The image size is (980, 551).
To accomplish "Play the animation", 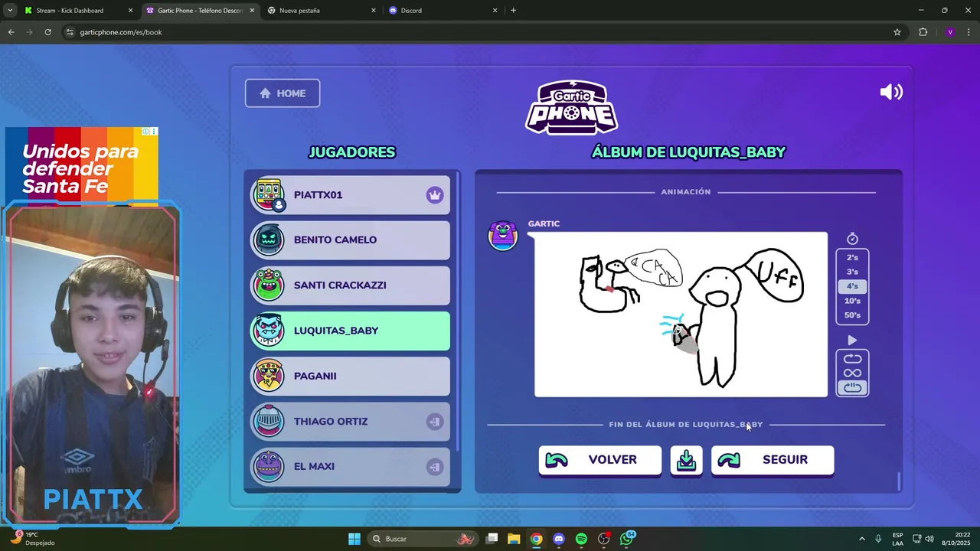I will (x=852, y=341).
